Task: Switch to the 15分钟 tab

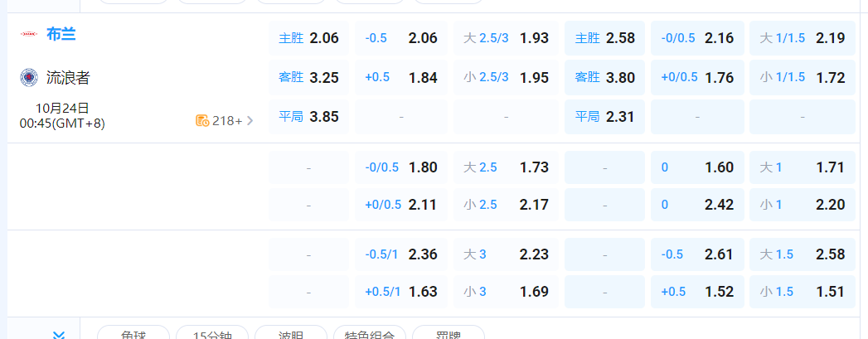Action: [x=212, y=334]
